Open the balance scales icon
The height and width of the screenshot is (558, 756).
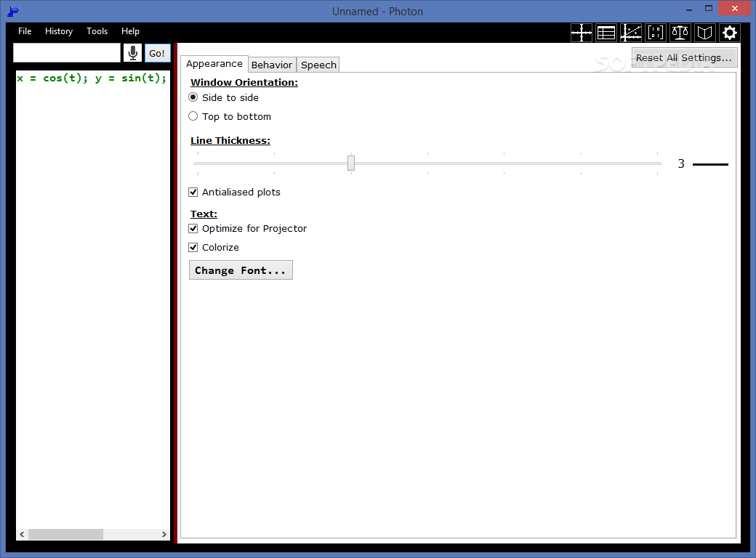pos(680,33)
